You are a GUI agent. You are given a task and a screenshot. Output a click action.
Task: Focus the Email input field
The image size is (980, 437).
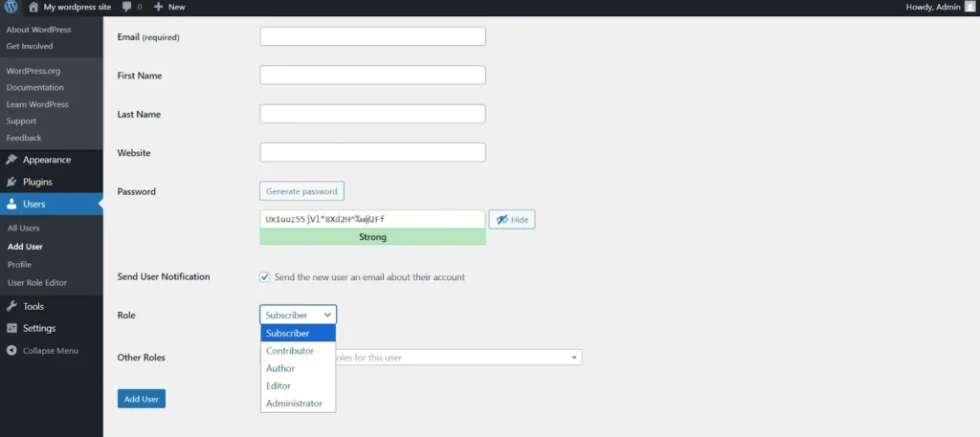pyautogui.click(x=372, y=36)
